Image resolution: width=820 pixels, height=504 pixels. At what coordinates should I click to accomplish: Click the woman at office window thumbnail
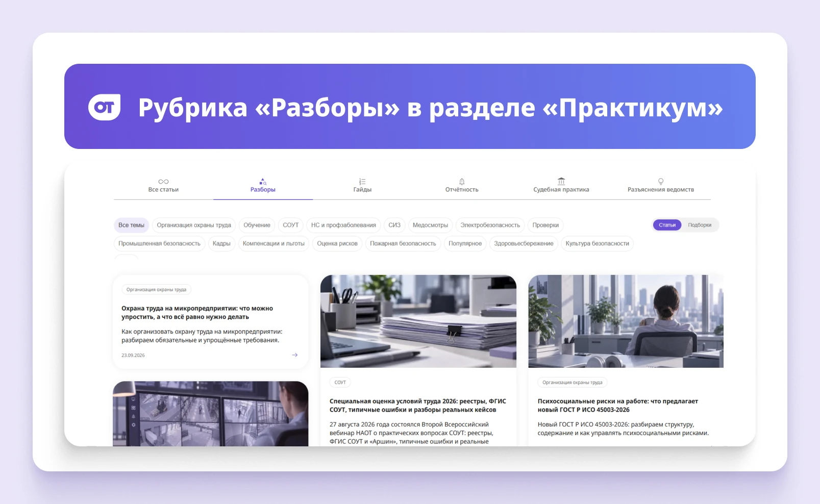pyautogui.click(x=626, y=321)
